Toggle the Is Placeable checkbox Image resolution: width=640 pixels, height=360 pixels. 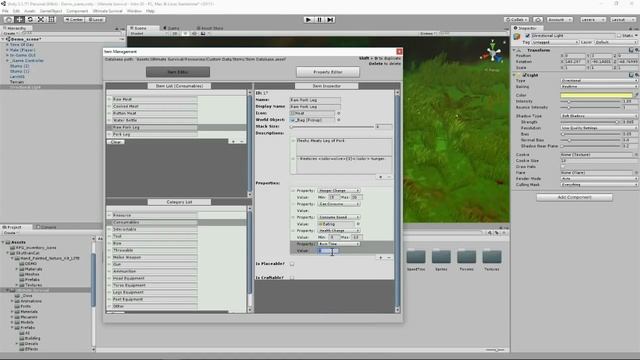pos(292,264)
